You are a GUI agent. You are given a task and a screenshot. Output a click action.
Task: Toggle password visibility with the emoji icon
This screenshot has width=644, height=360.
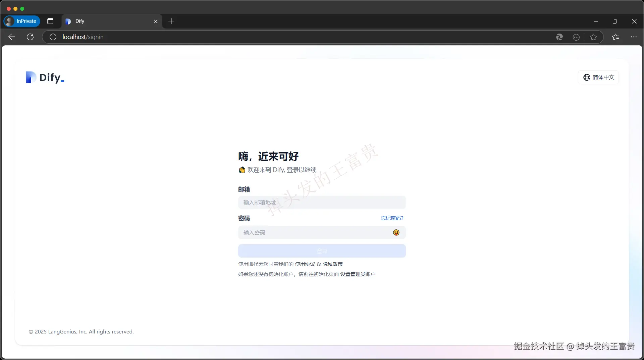tap(396, 232)
